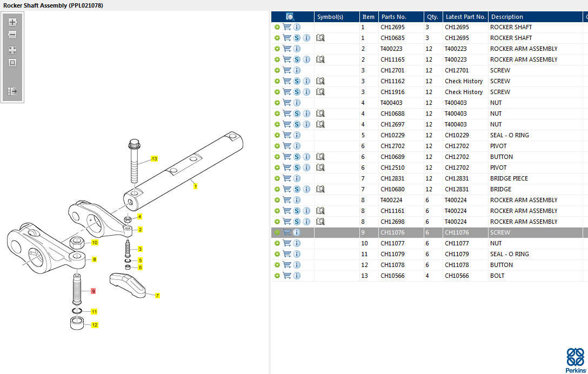Viewport: 588px width, 374px height.
Task: Click green gear icon for T400223 row
Action: click(277, 49)
